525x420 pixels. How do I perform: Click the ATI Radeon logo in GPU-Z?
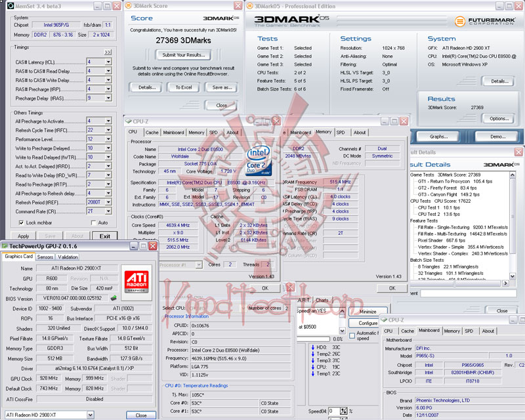tap(136, 282)
